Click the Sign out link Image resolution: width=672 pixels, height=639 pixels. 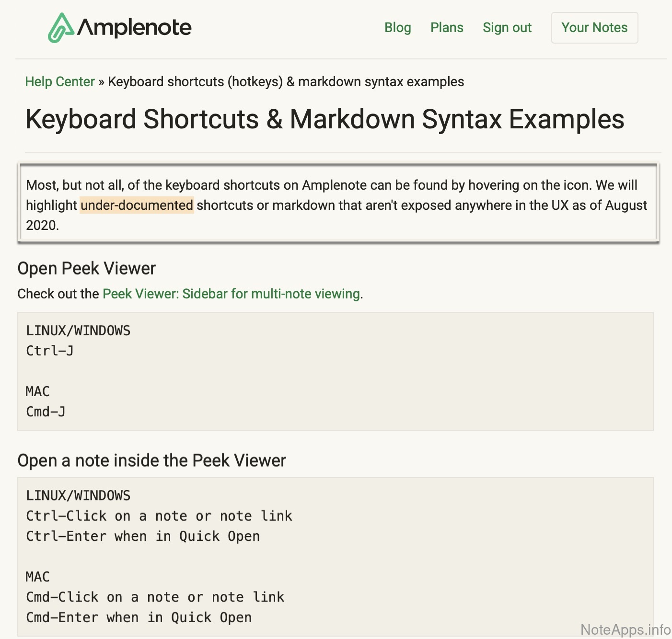tap(507, 28)
